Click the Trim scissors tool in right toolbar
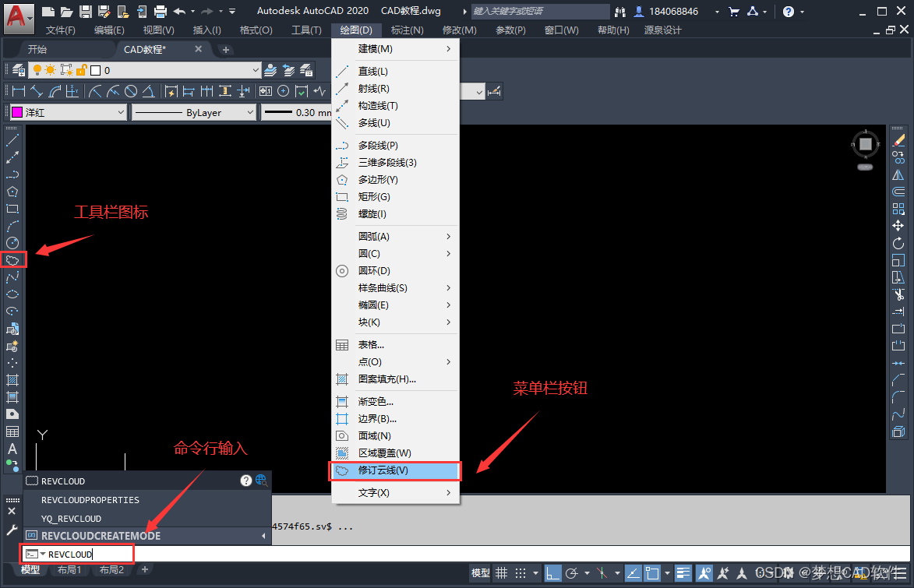The image size is (914, 588). [898, 294]
